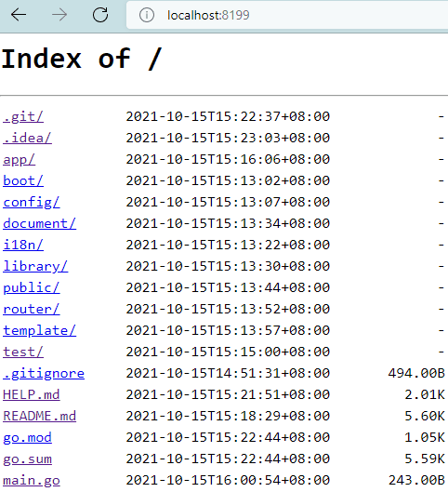The height and width of the screenshot is (492, 448).
Task: Reload the page with the refresh icon
Action: (100, 15)
